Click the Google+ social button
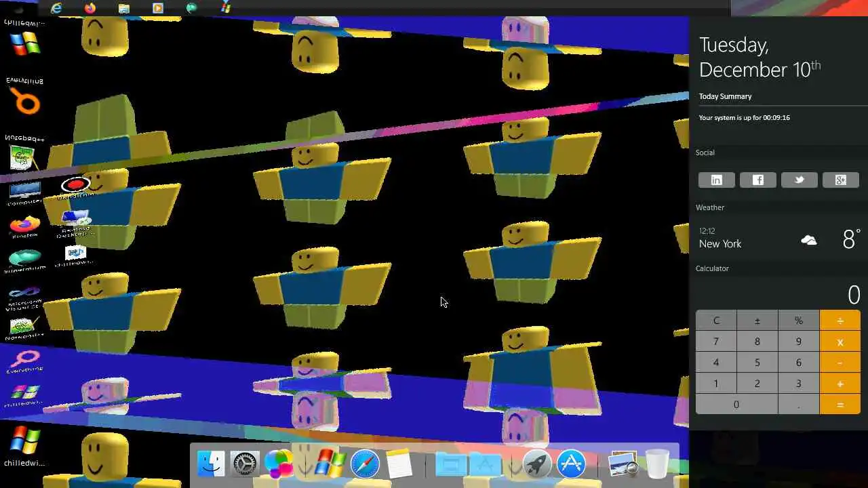868x488 pixels. tap(840, 180)
